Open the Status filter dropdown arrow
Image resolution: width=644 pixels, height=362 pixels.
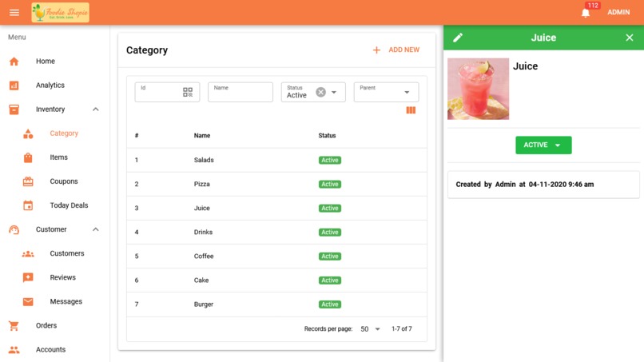pyautogui.click(x=334, y=93)
